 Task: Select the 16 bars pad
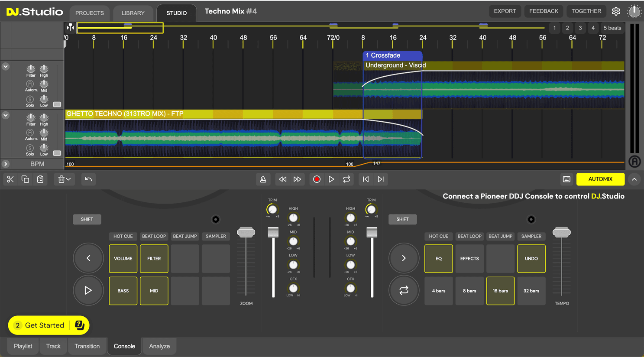[501, 291]
